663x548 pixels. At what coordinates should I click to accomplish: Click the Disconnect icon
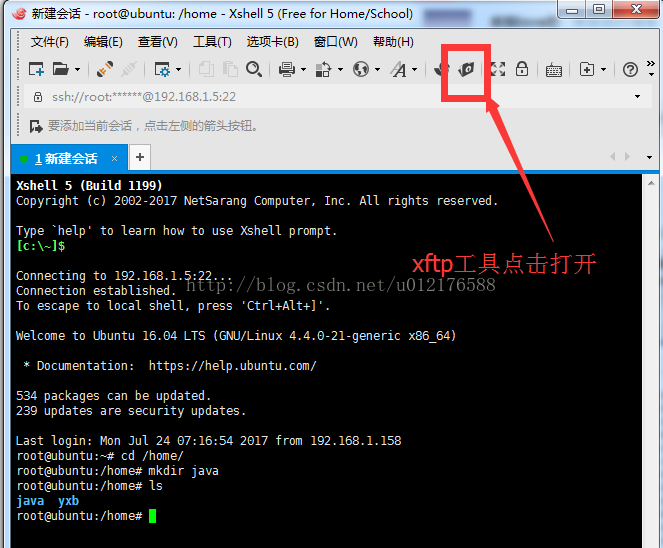coord(129,69)
